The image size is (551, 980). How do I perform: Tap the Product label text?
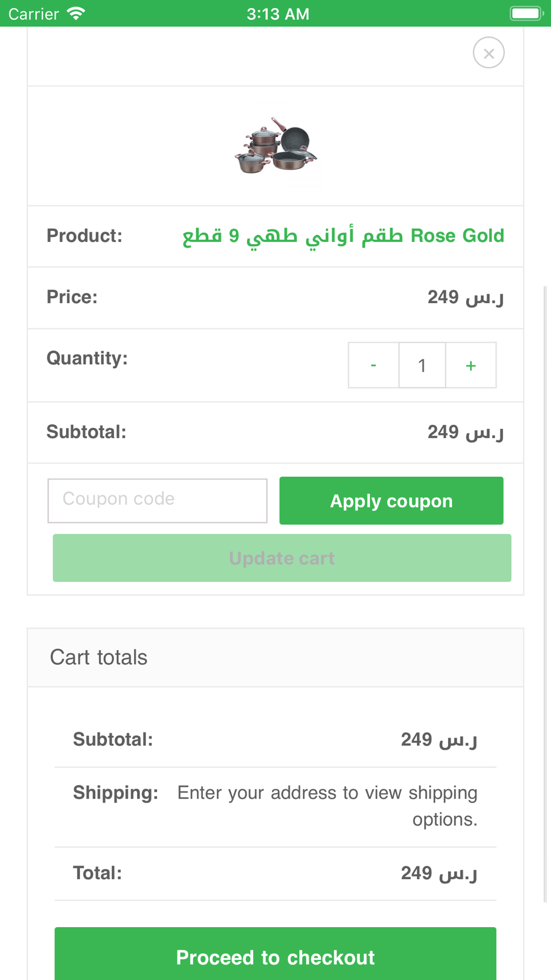click(x=84, y=236)
